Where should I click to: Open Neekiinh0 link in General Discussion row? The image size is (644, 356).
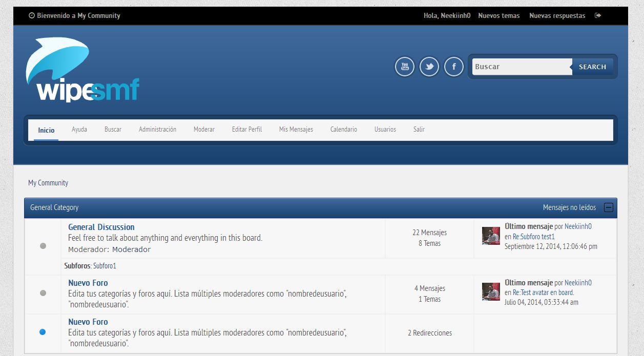pos(578,226)
